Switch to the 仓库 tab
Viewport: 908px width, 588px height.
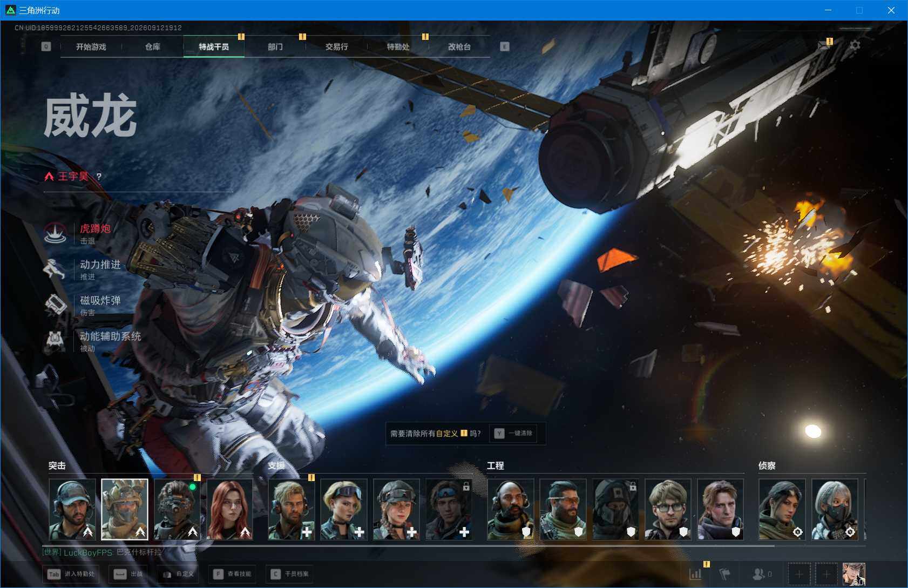point(153,47)
